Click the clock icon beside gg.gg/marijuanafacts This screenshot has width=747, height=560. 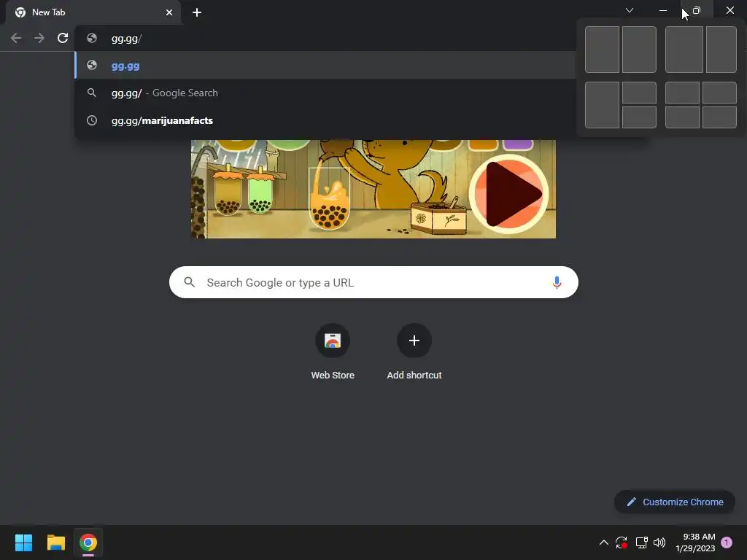coord(92,120)
